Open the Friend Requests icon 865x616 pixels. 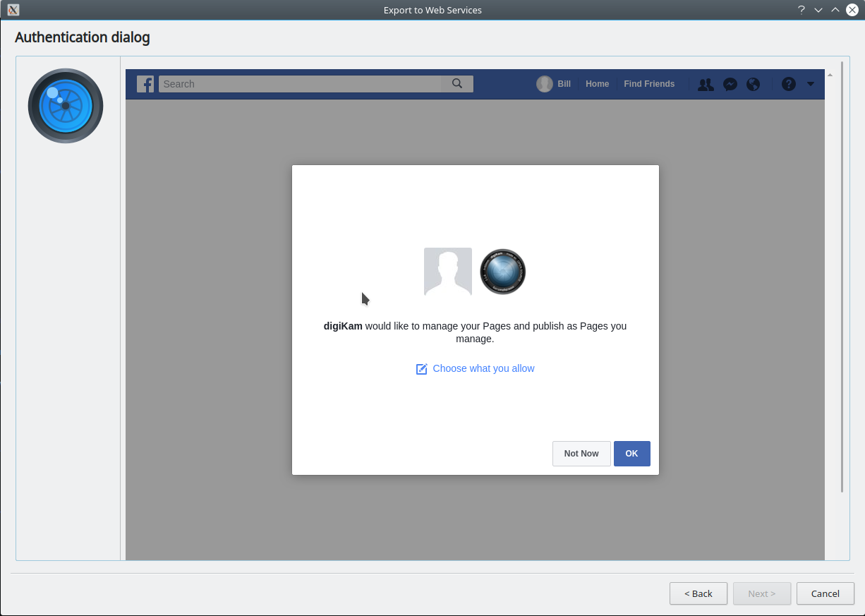pos(706,84)
